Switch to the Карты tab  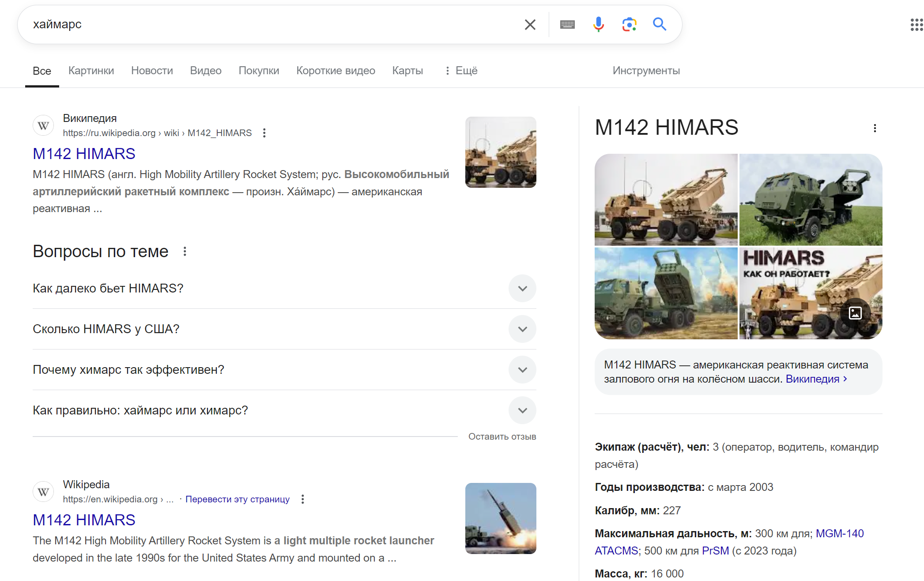tap(407, 71)
